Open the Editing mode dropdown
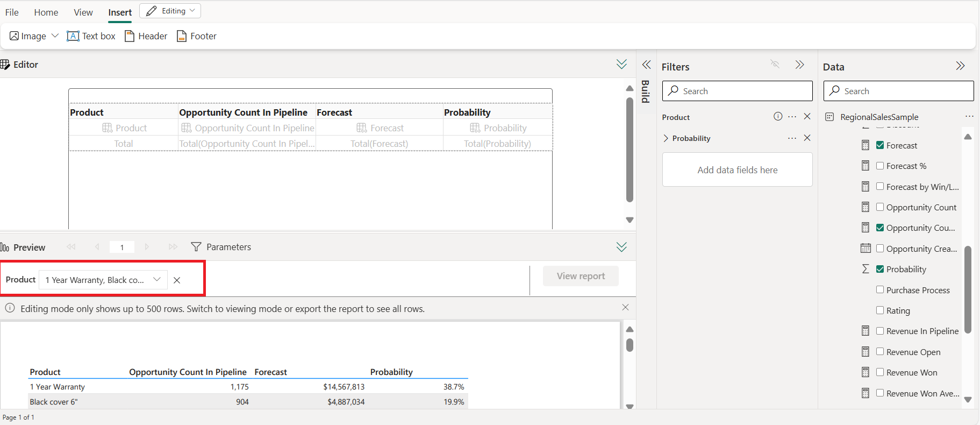The height and width of the screenshot is (425, 980). (170, 11)
